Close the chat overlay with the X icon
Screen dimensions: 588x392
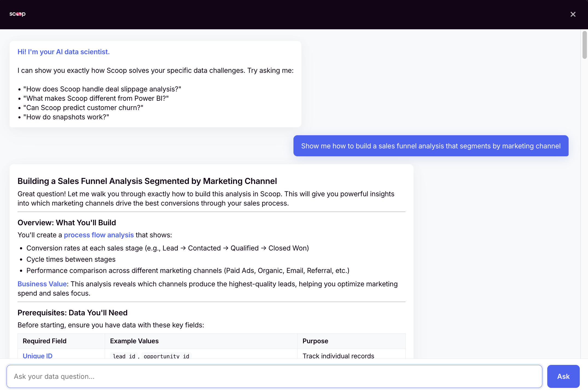click(573, 14)
